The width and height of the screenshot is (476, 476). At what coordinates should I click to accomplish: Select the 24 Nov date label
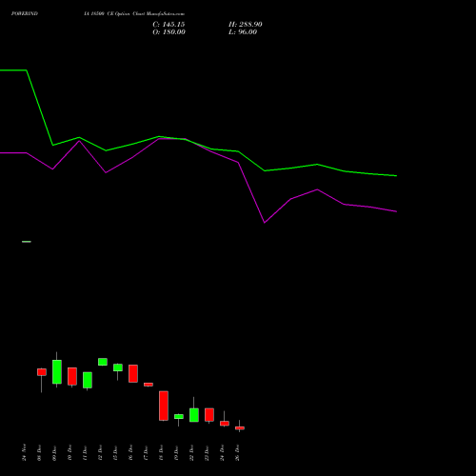click(24, 452)
